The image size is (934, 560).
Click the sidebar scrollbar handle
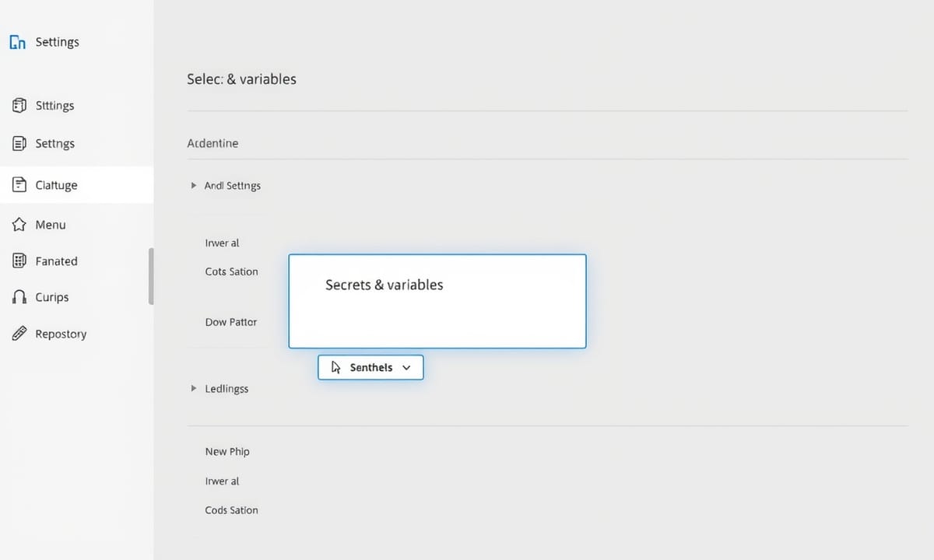pos(151,276)
